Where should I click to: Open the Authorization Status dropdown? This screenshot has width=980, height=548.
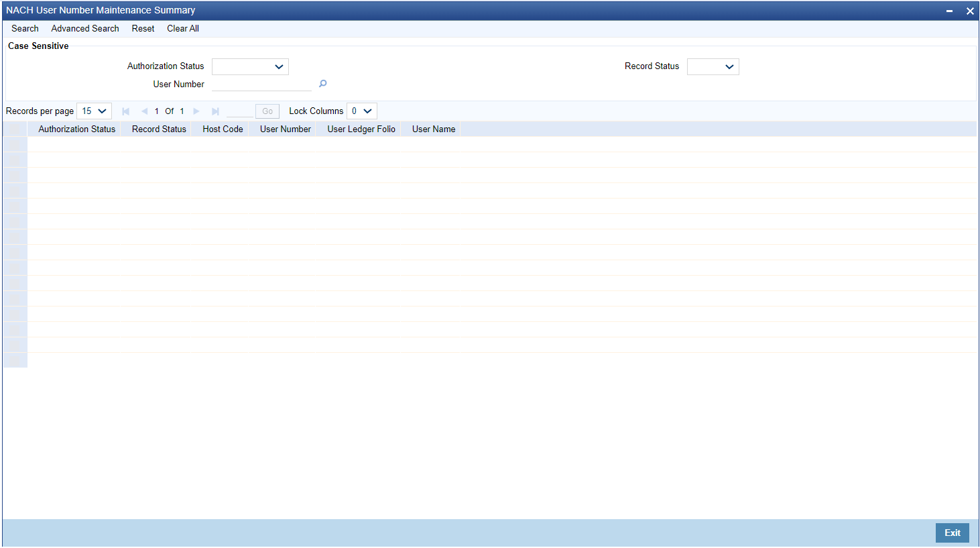coord(250,66)
